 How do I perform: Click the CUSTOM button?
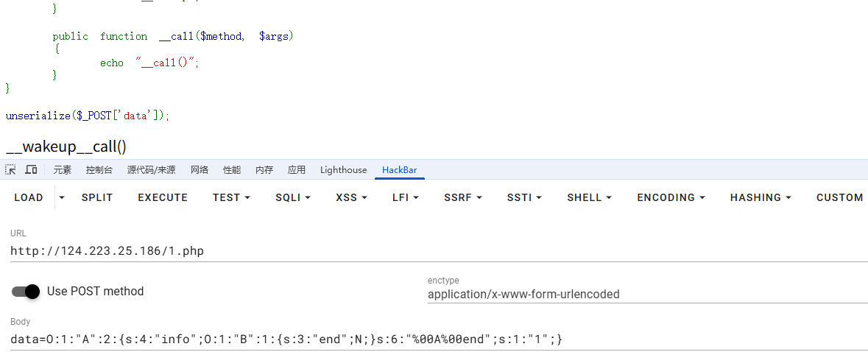click(839, 197)
